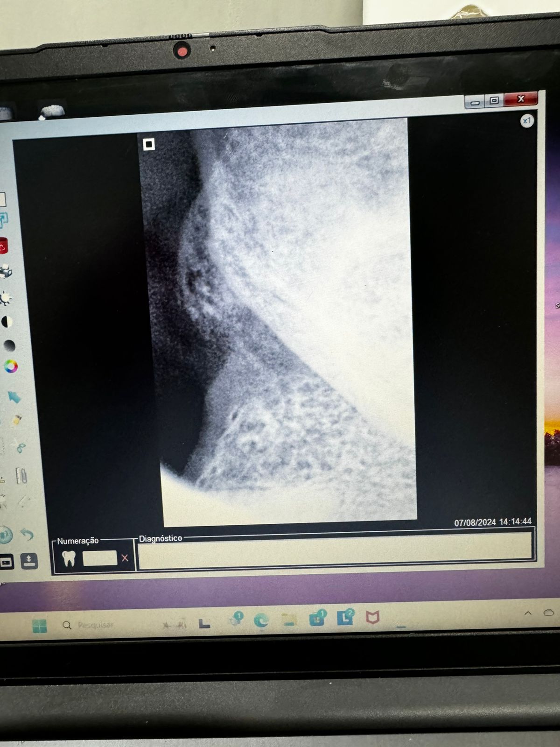The image size is (560, 747).
Task: Toggle the black-and-white contrast icon
Action: click(7, 322)
